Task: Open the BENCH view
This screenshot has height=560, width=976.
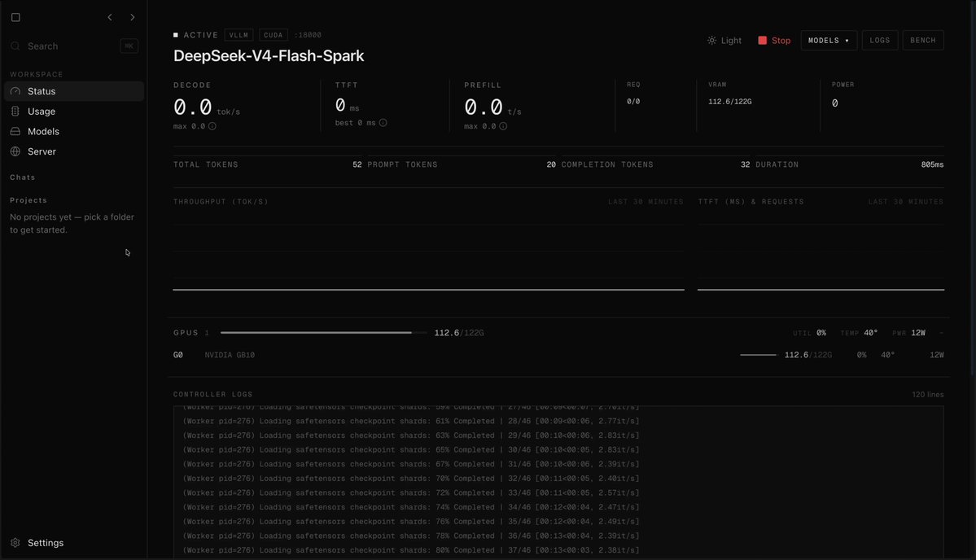Action: click(x=923, y=41)
